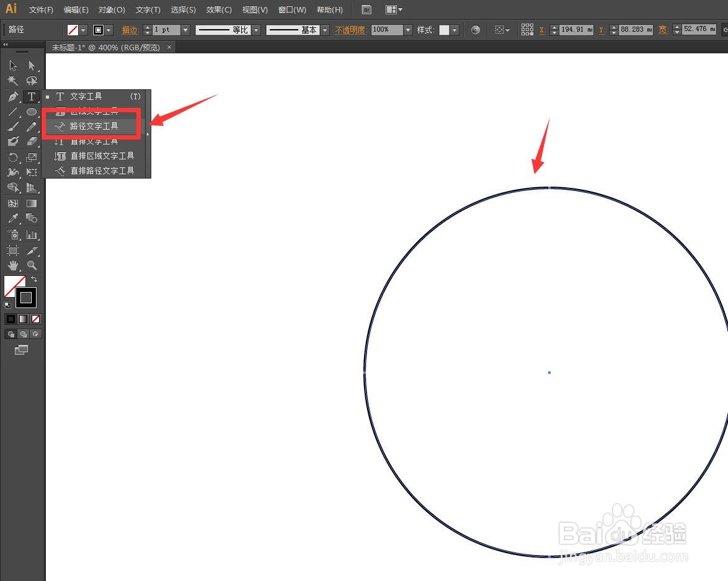Select the Rotate tool
The image size is (728, 581).
pyautogui.click(x=13, y=157)
